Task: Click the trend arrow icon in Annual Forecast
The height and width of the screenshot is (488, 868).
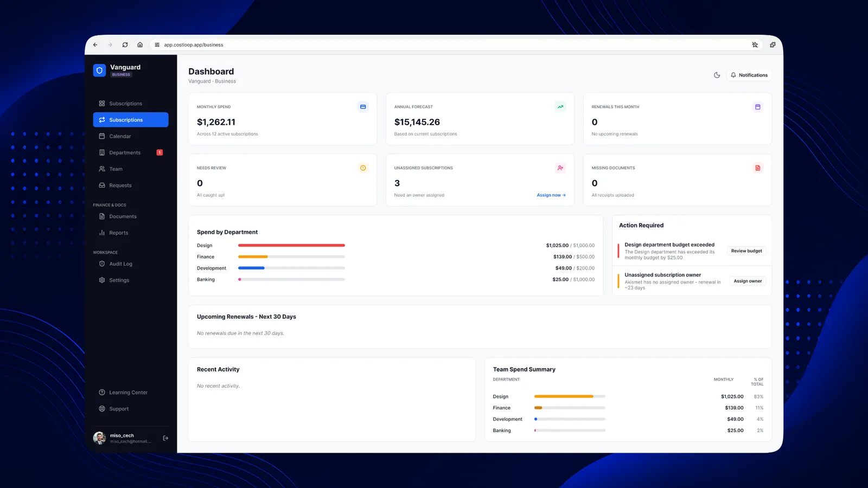Action: 560,107
